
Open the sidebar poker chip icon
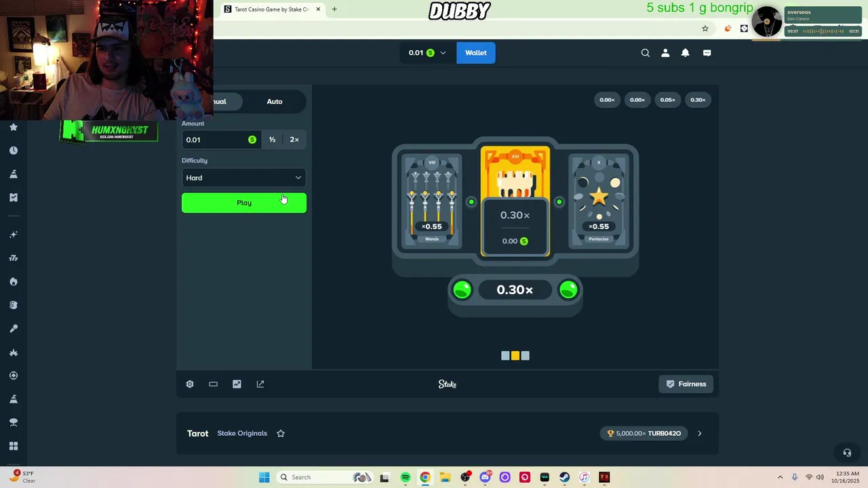click(x=14, y=375)
